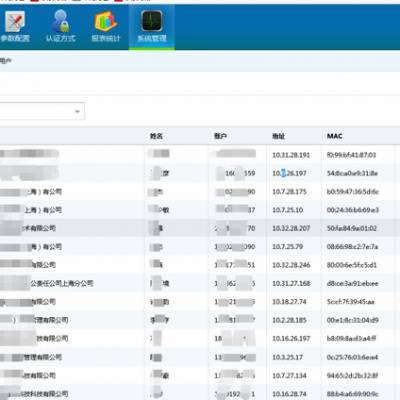
Task: Select the row with address 10.31.28.191
Action: [200, 155]
